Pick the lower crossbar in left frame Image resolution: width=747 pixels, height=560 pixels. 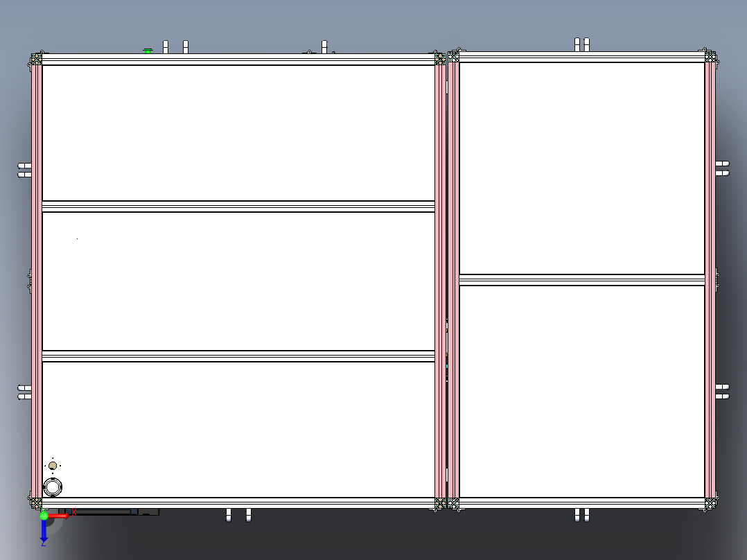[238, 356]
